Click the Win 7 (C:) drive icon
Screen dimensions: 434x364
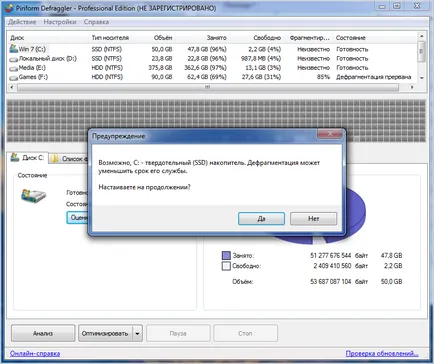13,49
